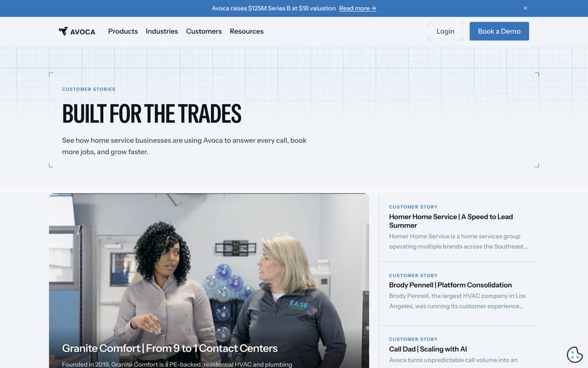The height and width of the screenshot is (368, 588).
Task: Click Customer Story label above Homer Home Service
Action: click(x=414, y=207)
